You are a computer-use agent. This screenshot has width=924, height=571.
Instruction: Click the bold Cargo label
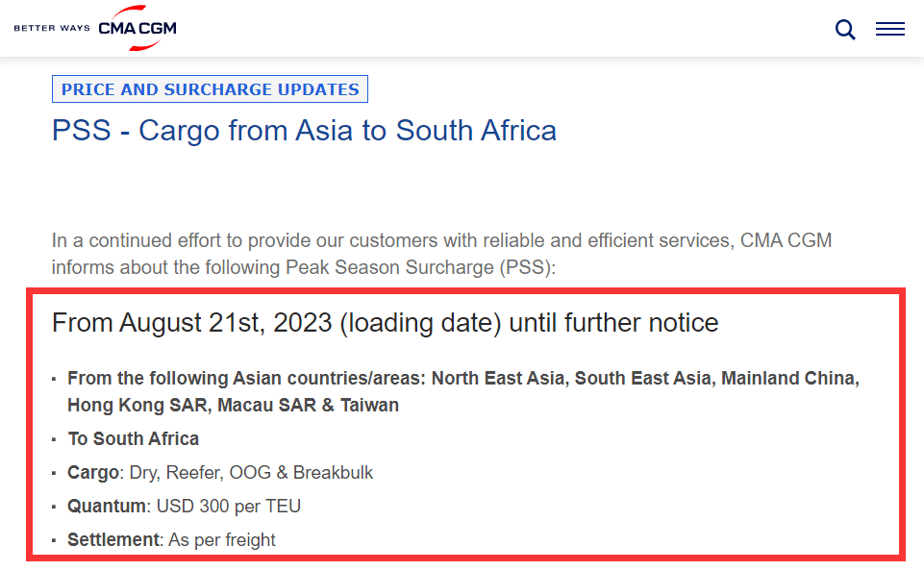(93, 473)
